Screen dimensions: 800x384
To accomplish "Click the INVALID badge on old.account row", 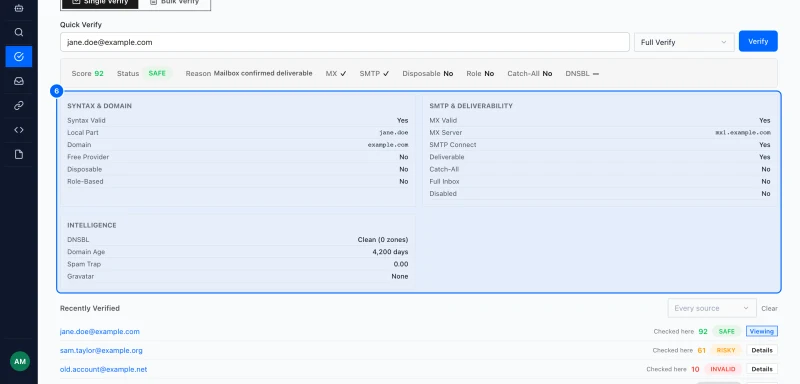I will (722, 369).
